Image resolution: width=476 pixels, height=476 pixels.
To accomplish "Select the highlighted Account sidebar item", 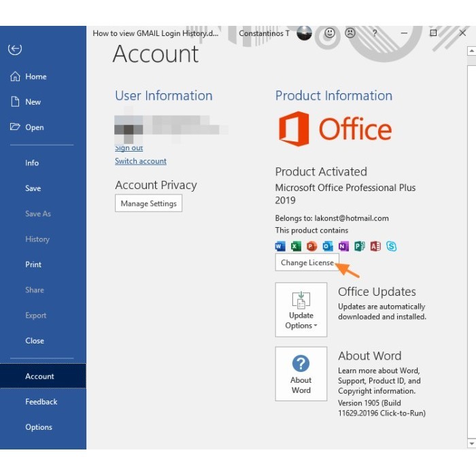I will [43, 376].
